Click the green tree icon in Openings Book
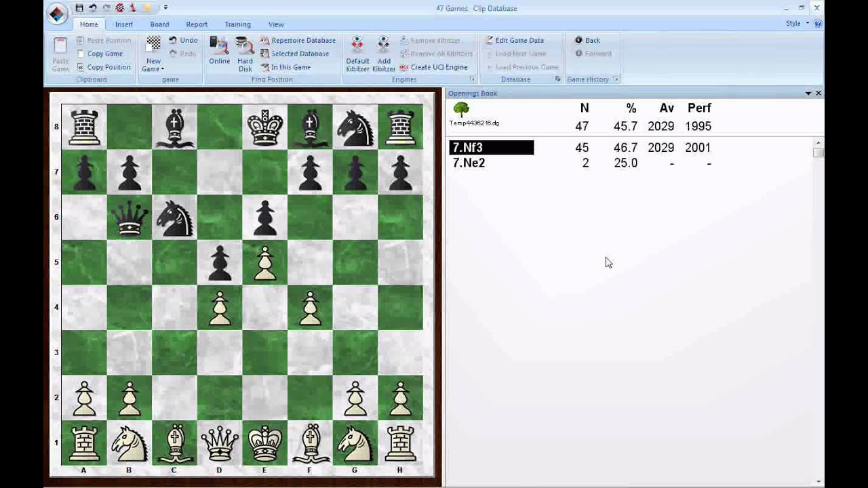This screenshot has width=868, height=488. pos(461,109)
